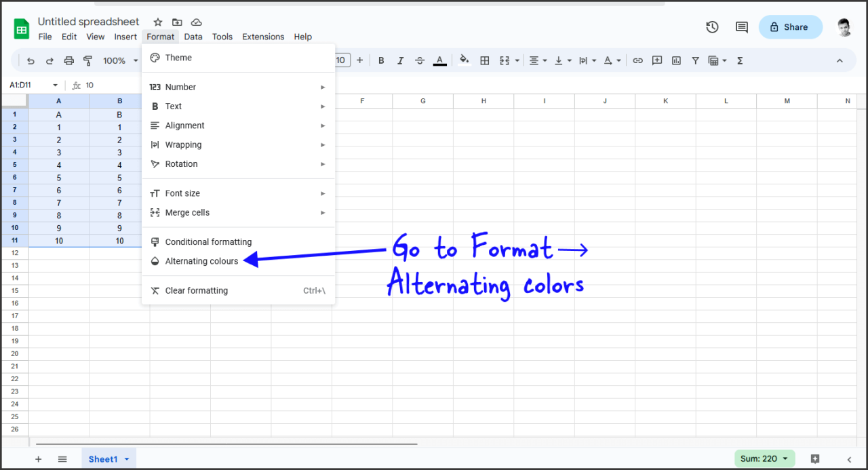Toggle bold formatting

(x=381, y=61)
